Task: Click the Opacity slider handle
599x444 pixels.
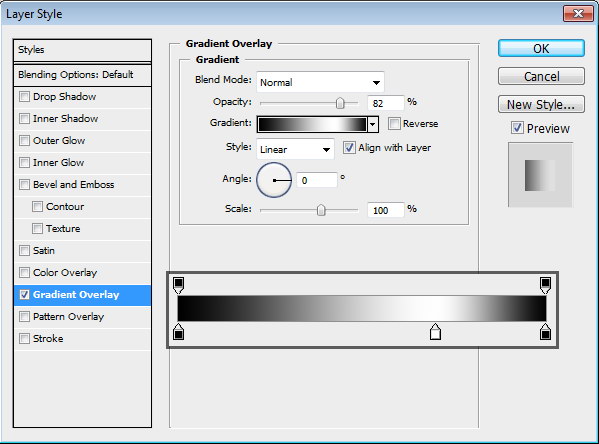Action: pos(340,103)
